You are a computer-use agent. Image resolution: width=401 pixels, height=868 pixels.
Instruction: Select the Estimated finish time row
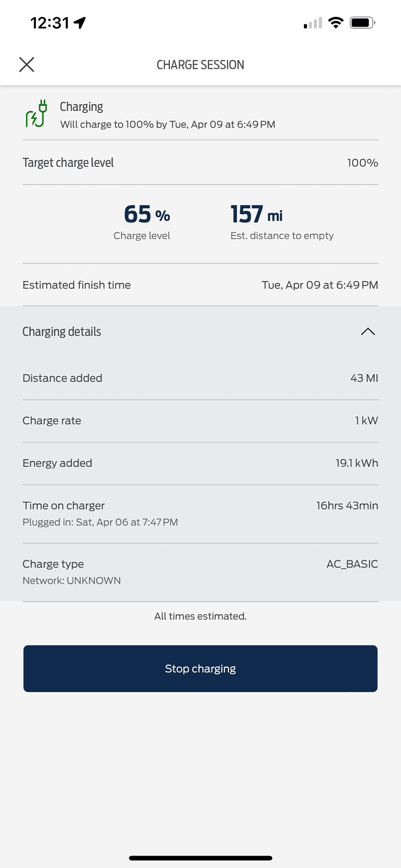[x=200, y=285]
